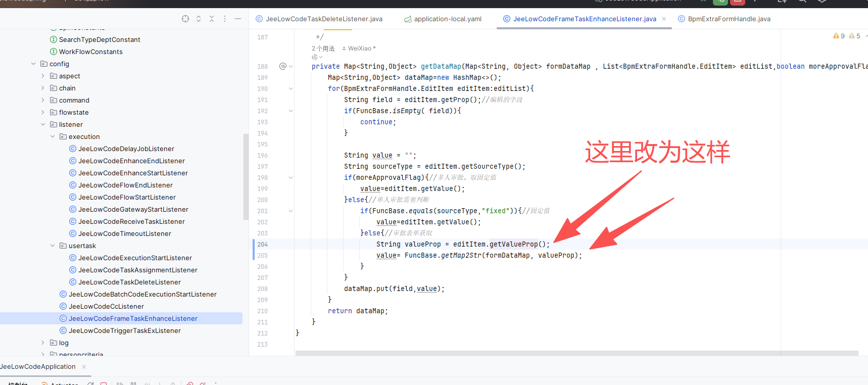This screenshot has height=385, width=868.
Task: Click the "2个用法" usages hint
Action: point(323,49)
